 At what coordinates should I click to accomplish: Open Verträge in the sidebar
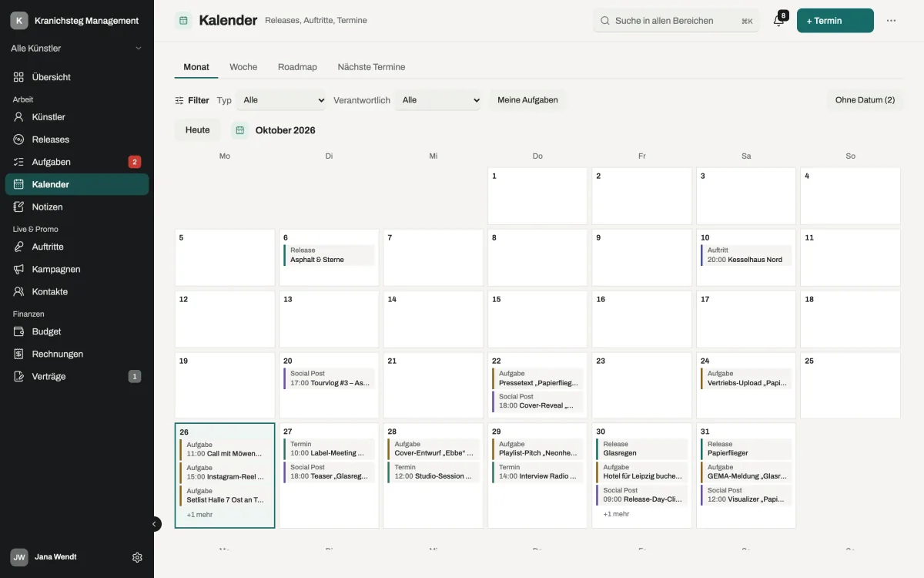(77, 376)
